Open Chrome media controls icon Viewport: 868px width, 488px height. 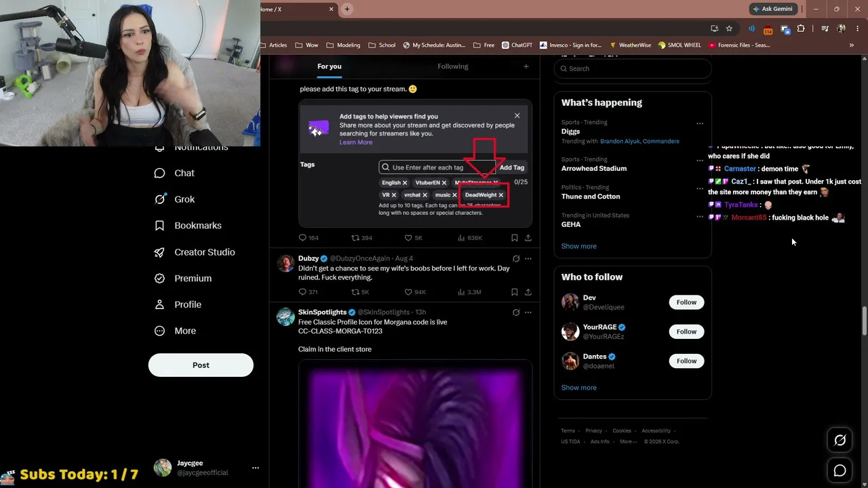coord(825,28)
